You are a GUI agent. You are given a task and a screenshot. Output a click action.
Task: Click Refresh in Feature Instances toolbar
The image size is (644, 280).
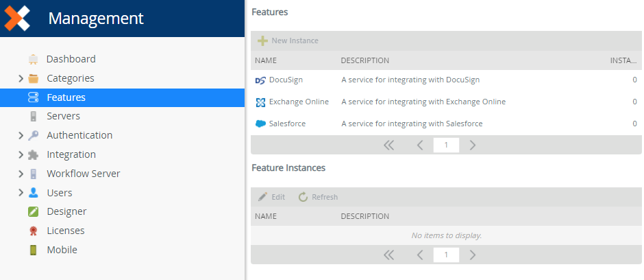(x=318, y=197)
